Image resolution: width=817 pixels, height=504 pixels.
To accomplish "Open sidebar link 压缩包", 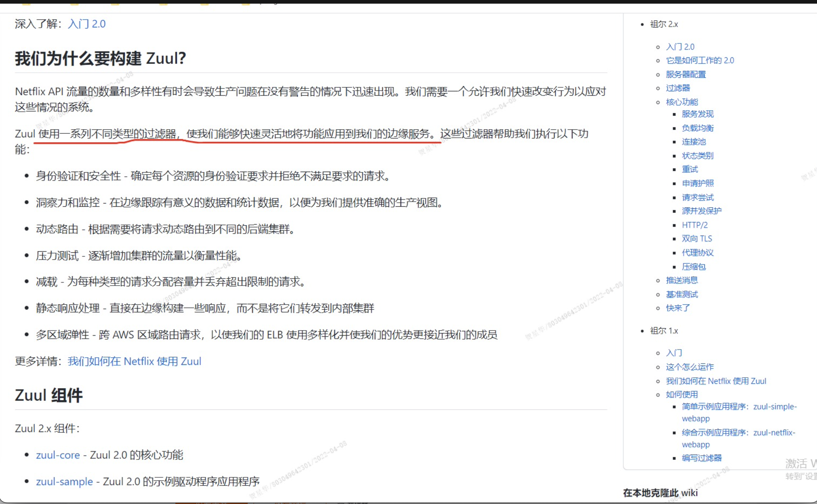I will tap(694, 267).
